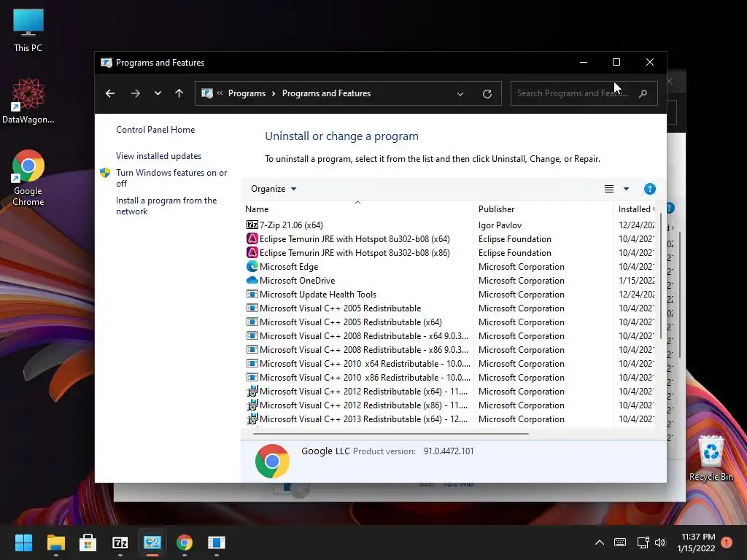Open DataWagon desktop shortcut

point(28,101)
